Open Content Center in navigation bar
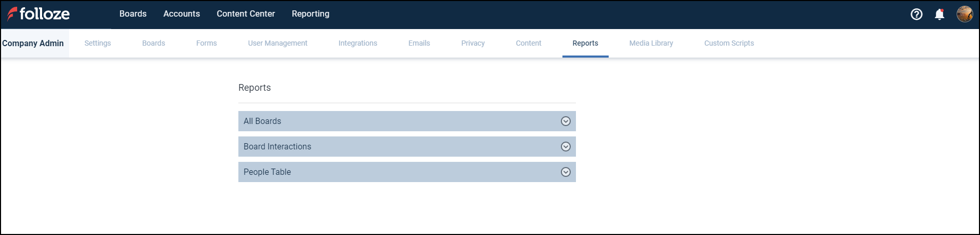Image resolution: width=980 pixels, height=235 pixels. click(246, 14)
